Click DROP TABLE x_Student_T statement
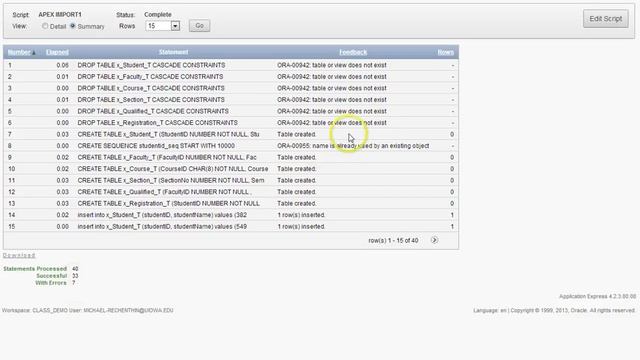 pyautogui.click(x=151, y=65)
